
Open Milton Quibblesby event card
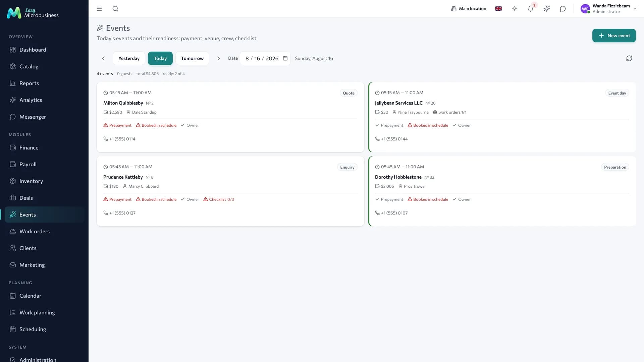(230, 117)
